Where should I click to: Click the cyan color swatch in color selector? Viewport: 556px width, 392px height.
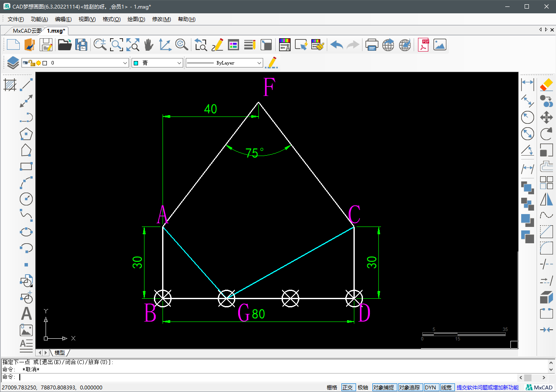(x=136, y=63)
